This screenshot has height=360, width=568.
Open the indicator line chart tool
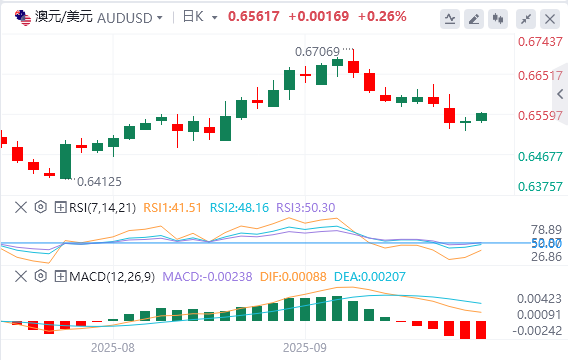(450, 19)
